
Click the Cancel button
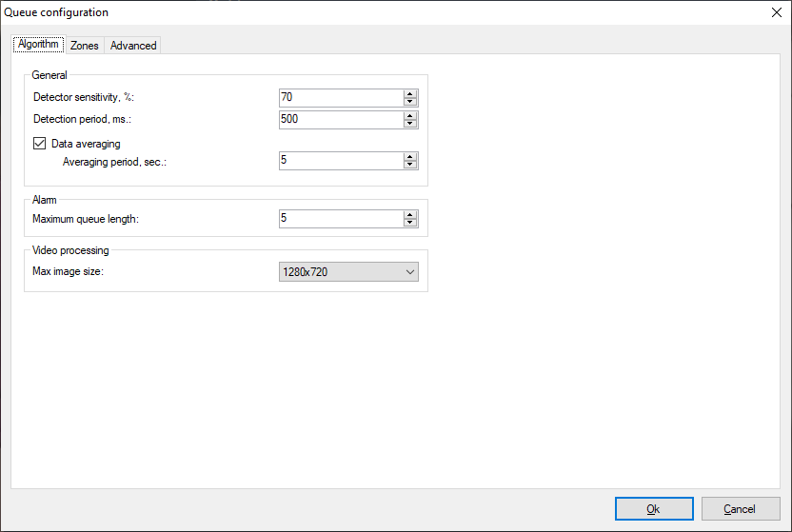point(741,509)
